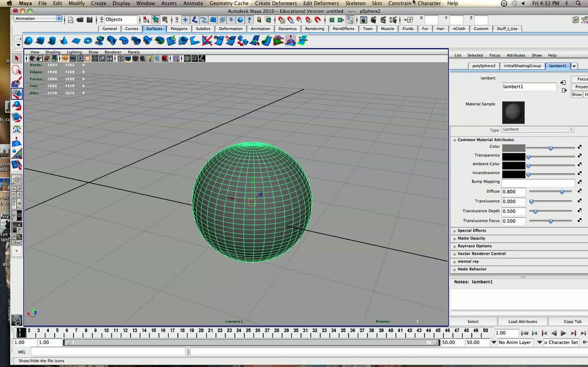Select the NURBS torus shelf icon
This screenshot has height=367, width=588.
pyautogui.click(x=88, y=41)
